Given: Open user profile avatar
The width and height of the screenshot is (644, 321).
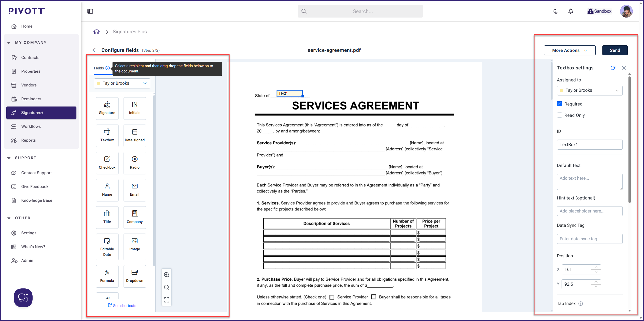Looking at the screenshot, I should tap(626, 11).
